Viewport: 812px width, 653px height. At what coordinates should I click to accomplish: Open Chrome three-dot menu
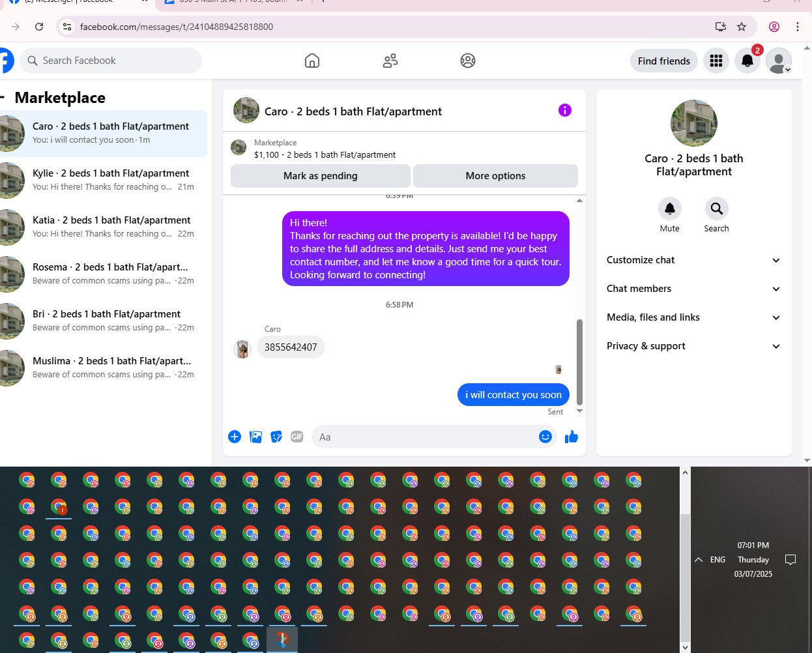point(798,27)
